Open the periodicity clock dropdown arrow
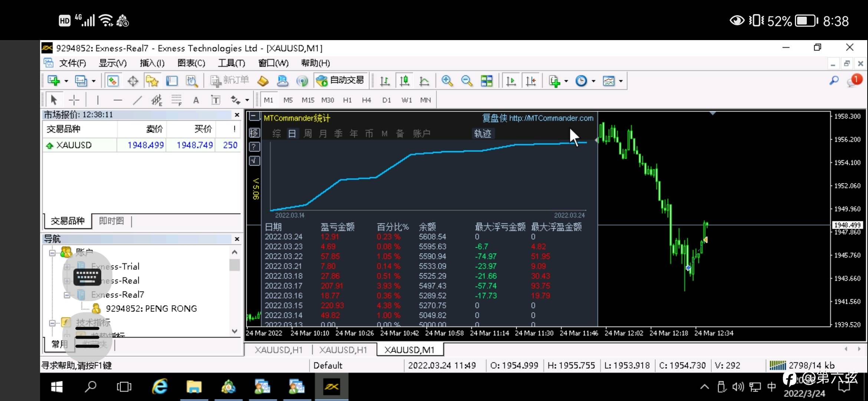Screen dimensions: 868x401 [x=594, y=81]
